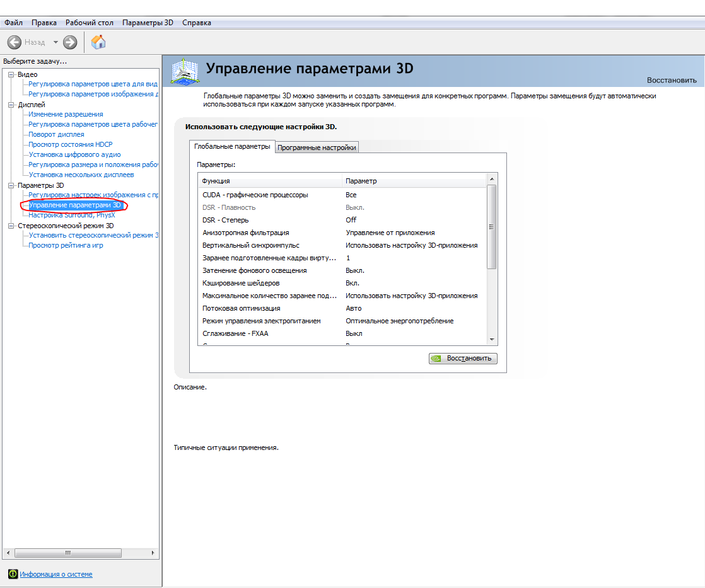Go to the Home page icon
This screenshot has width=705, height=588.
point(98,42)
